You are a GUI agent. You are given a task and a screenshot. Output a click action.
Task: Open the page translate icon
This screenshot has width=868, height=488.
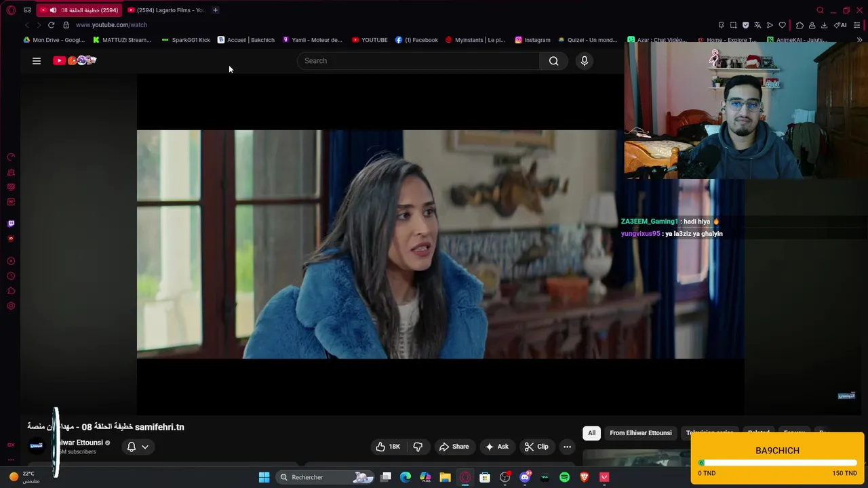click(x=757, y=25)
